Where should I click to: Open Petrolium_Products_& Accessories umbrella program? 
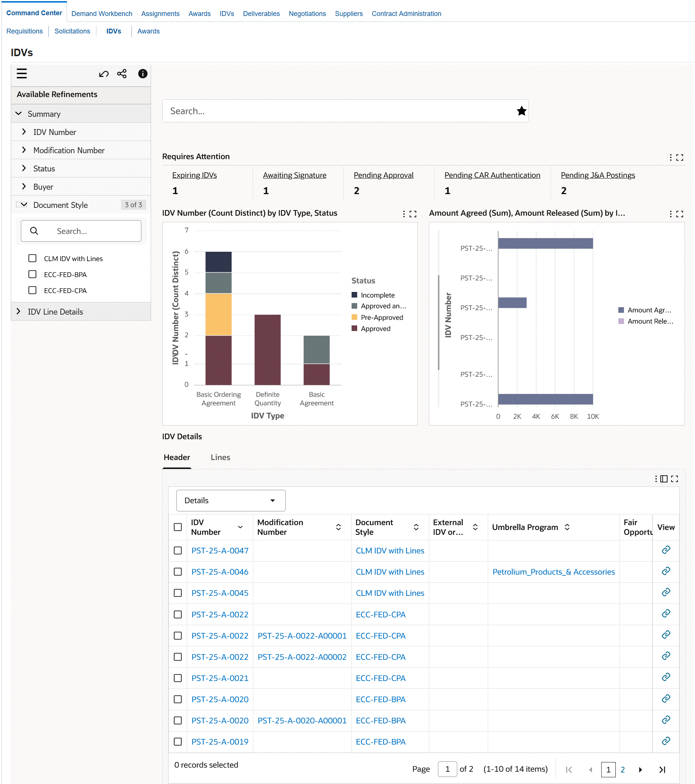(553, 572)
